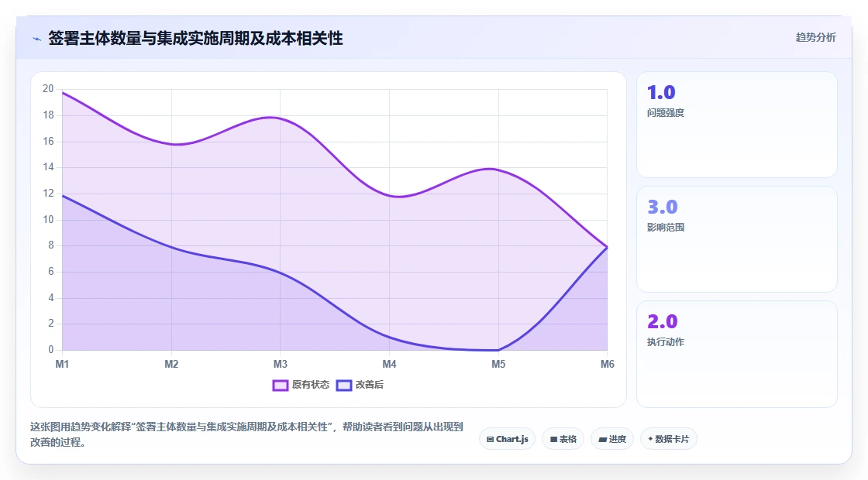Click the small icon inside the Chart.js pill
Viewport: 868px width, 480px height.
pyautogui.click(x=490, y=440)
